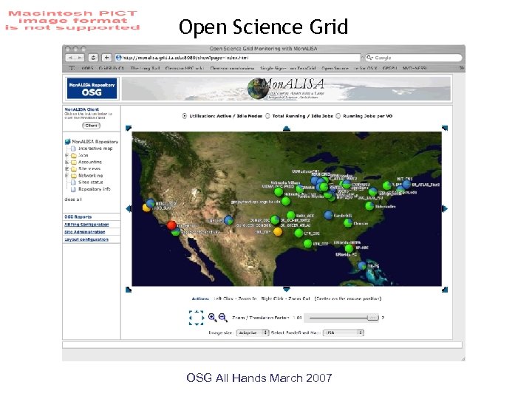Click the dashed pan-direction square icon
The image size is (532, 399).
(197, 318)
